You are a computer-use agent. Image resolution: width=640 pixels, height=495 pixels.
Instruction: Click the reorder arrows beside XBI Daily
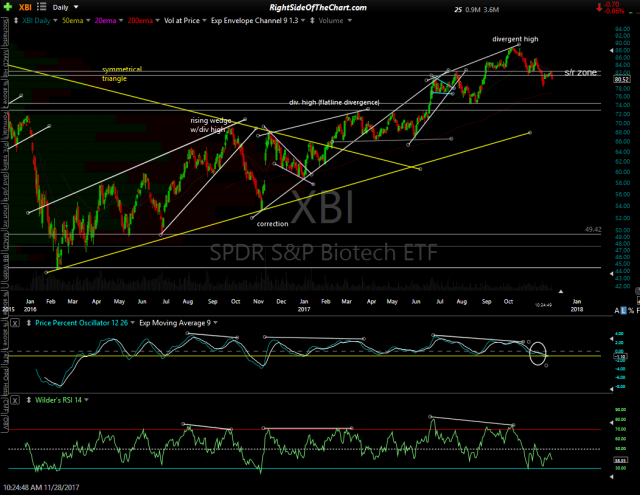16,20
